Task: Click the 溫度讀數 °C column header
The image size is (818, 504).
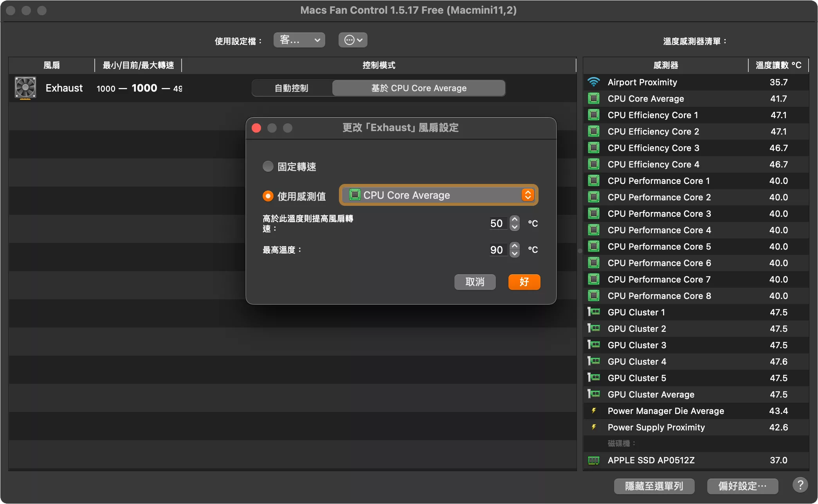Action: [x=778, y=65]
